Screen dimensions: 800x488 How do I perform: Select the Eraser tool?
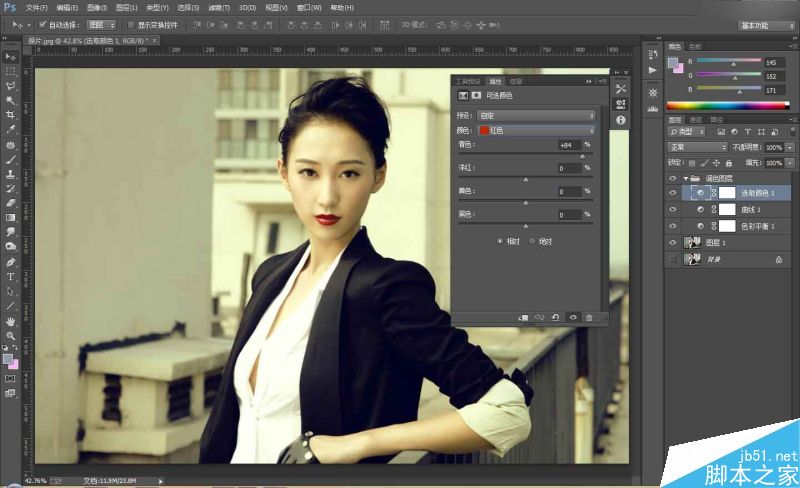point(10,203)
